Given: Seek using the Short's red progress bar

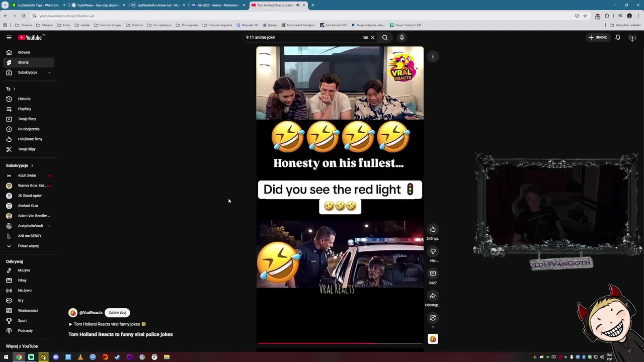Looking at the screenshot, I should point(340,343).
